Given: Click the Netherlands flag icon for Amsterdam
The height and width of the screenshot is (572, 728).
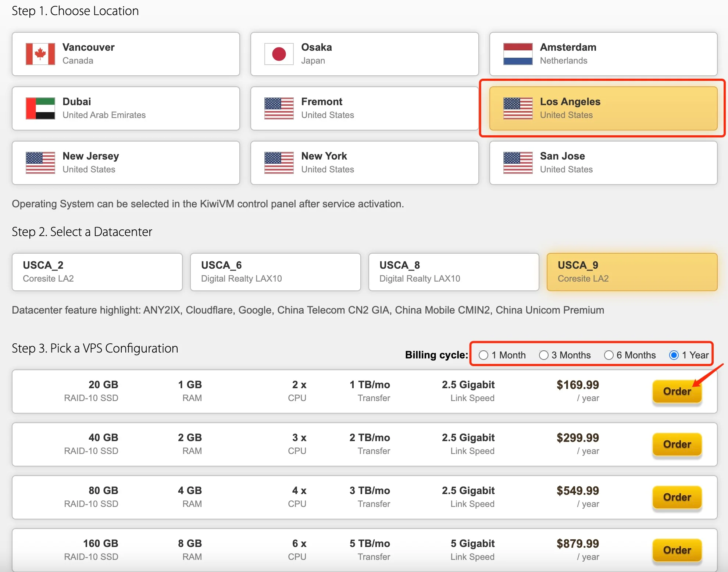Looking at the screenshot, I should tap(518, 54).
